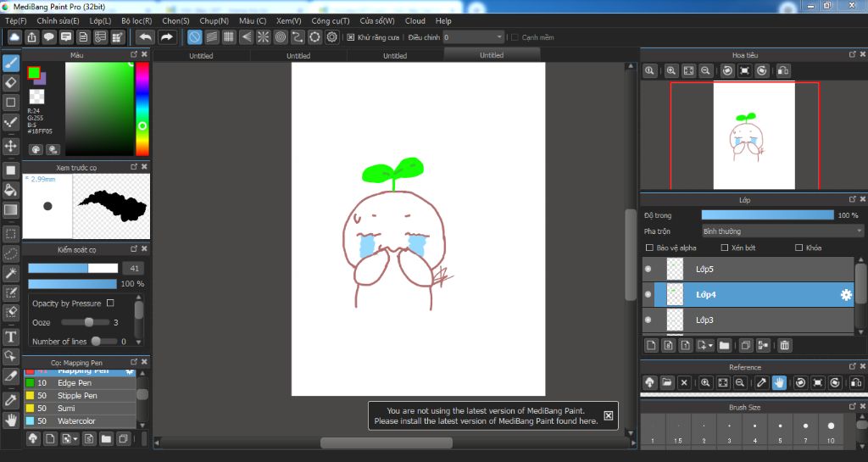This screenshot has height=462, width=868.
Task: Open Pha trộn blend mode dropdown
Action: pos(782,231)
